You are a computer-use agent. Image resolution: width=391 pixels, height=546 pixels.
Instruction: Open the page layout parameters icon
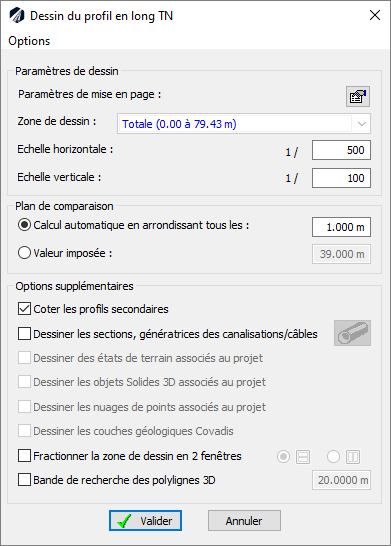pos(358,96)
